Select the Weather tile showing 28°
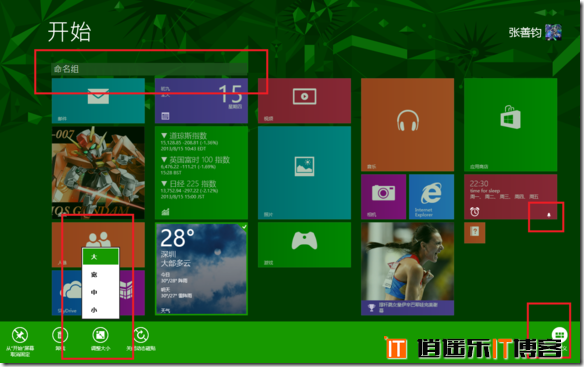Viewport: 584px width, 367px height. tap(201, 269)
